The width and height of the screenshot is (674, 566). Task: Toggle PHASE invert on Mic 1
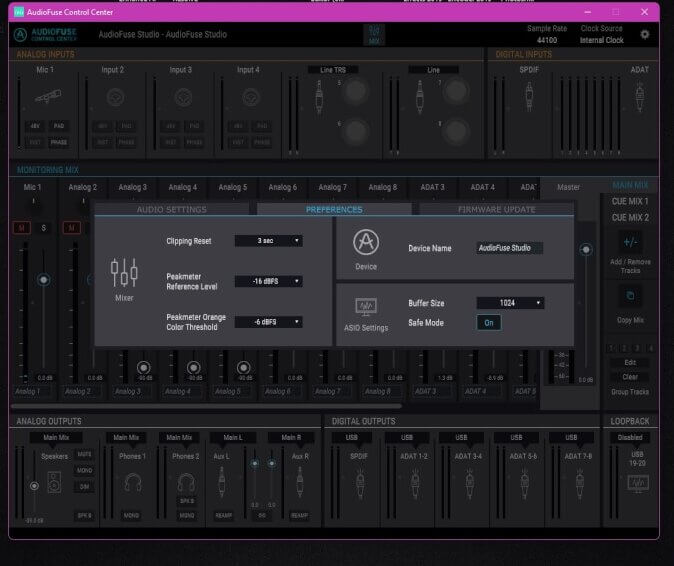(59, 142)
